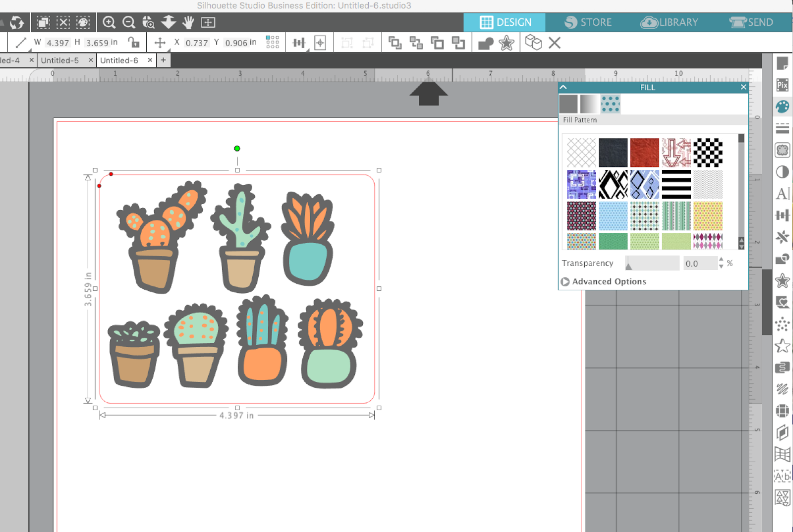
Task: Open the Text Style panel
Action: pos(782,194)
